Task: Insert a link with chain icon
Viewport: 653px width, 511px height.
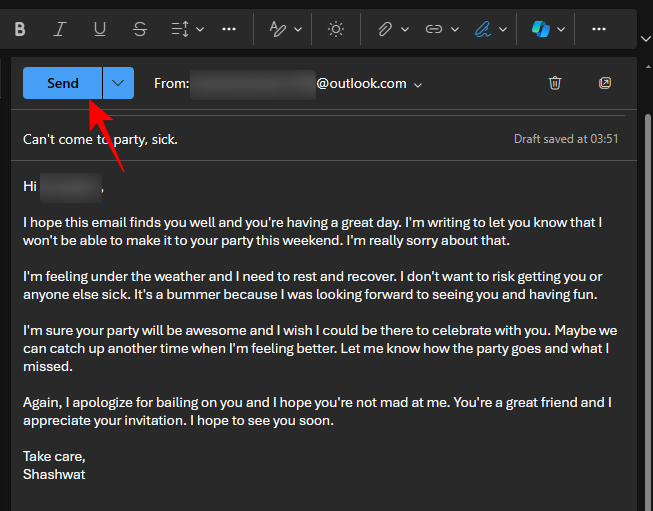Action: (434, 29)
